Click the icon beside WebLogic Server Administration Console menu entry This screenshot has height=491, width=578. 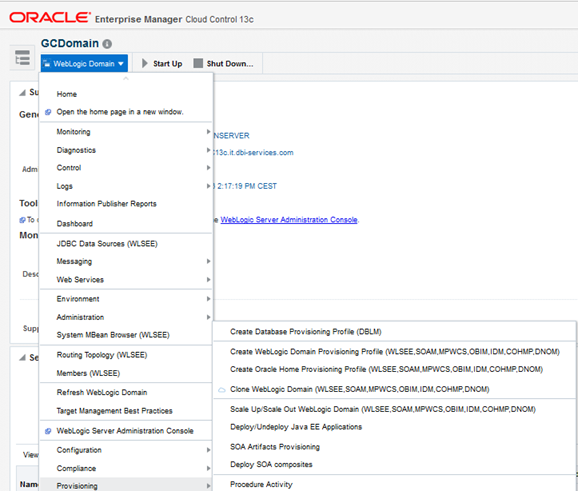[48, 431]
